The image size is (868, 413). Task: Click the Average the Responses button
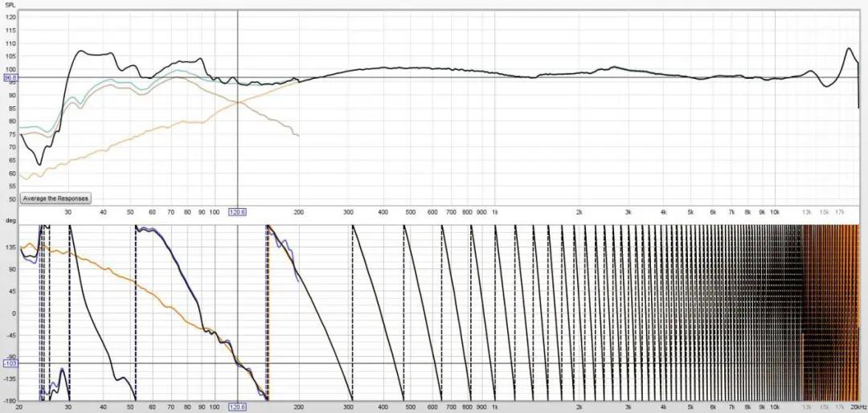pyautogui.click(x=55, y=198)
